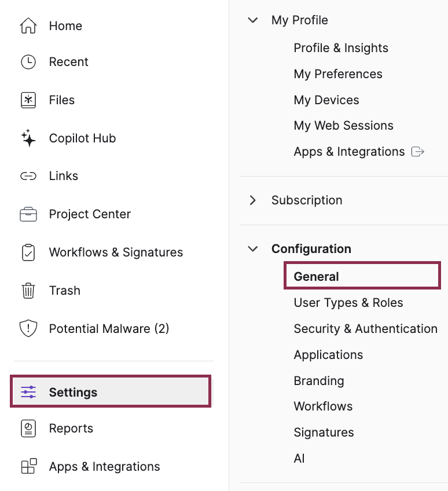Open Profile & Insights
448x491 pixels.
[341, 47]
